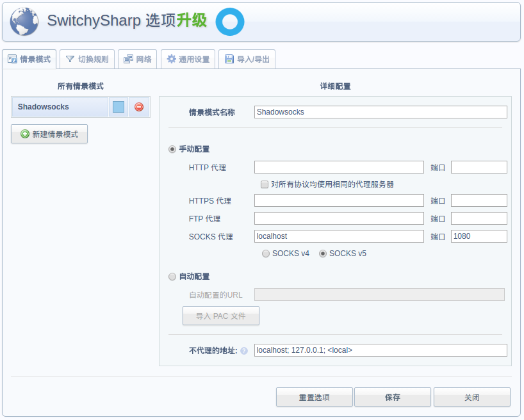
Task: Switch to the 情景模式 tab
Action: [x=29, y=59]
